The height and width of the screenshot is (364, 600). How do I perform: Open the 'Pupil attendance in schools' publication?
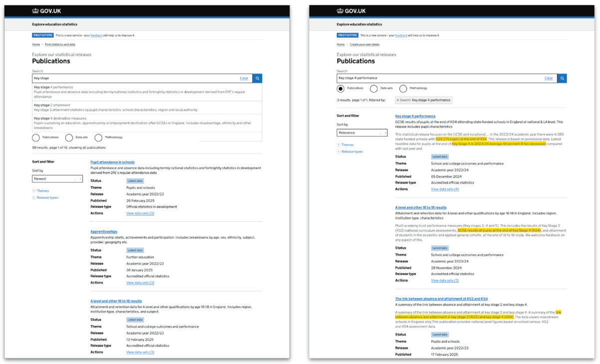112,162
